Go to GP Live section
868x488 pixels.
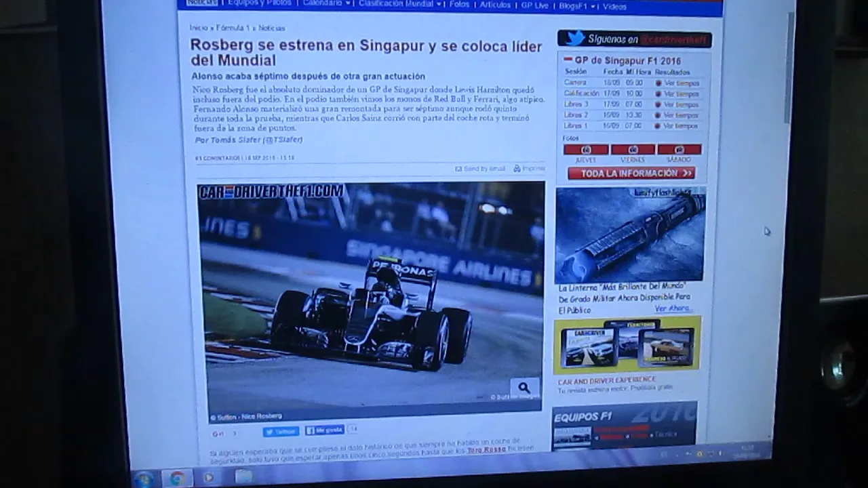[x=534, y=5]
